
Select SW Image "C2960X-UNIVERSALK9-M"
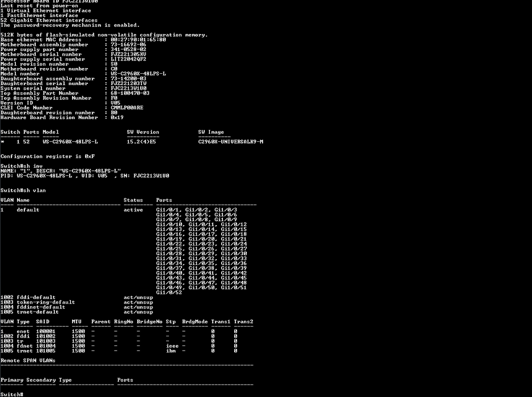click(x=231, y=142)
